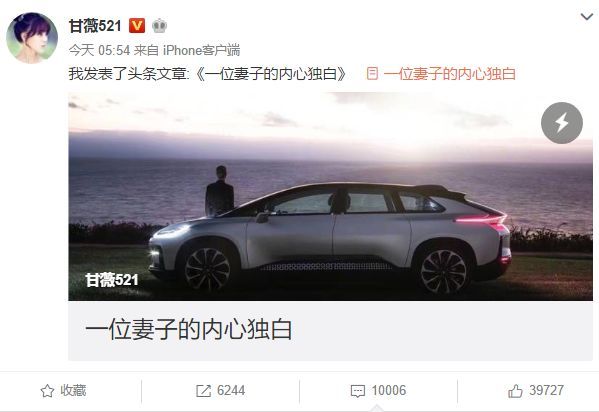This screenshot has width=599, height=412.
Task: Toggle 收藏 to save this post
Action: pyautogui.click(x=63, y=391)
